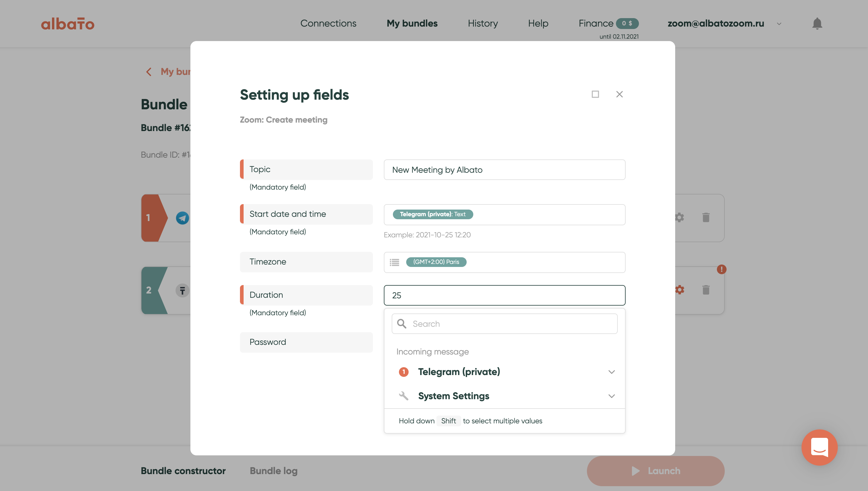This screenshot has width=868, height=491.
Task: Click the Shift key hint
Action: tap(448, 421)
